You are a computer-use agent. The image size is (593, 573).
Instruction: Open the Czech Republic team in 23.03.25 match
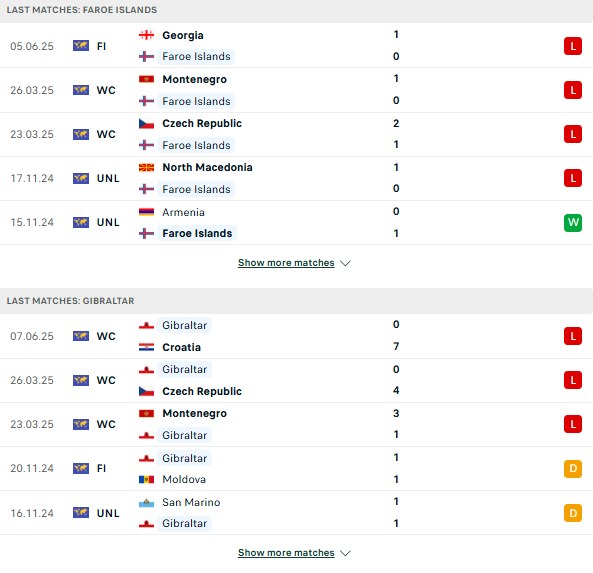pyautogui.click(x=202, y=123)
